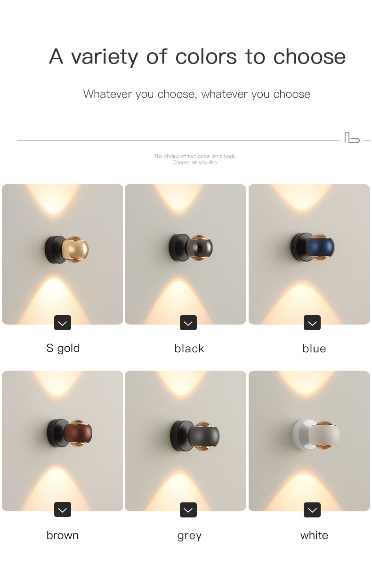The image size is (372, 588).
Task: Click the chevron badge under grey lamp
Action: click(188, 509)
